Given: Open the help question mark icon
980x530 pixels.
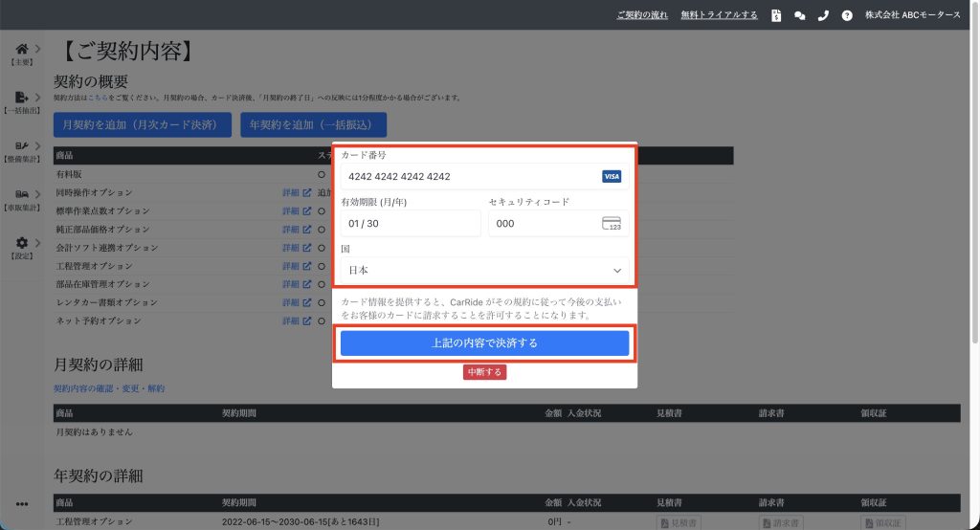Looking at the screenshot, I should [x=846, y=15].
